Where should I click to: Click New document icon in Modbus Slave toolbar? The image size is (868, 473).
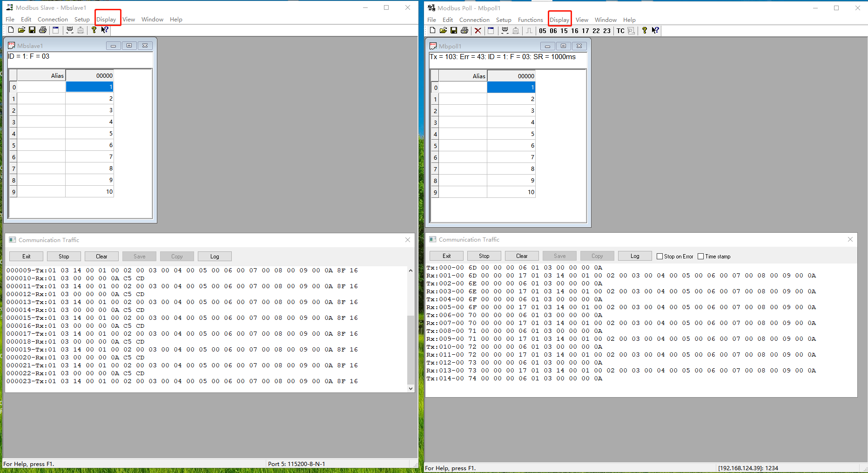tap(11, 30)
